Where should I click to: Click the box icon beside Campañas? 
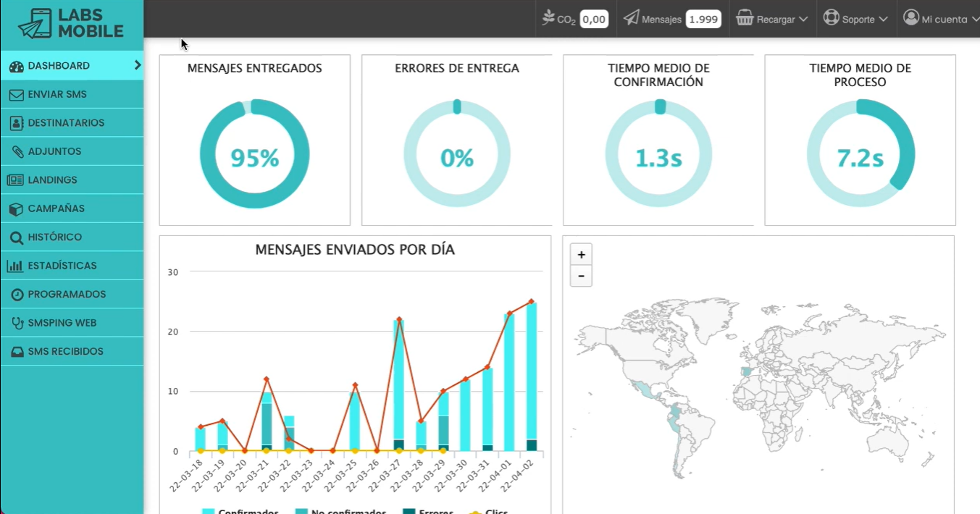(16, 209)
